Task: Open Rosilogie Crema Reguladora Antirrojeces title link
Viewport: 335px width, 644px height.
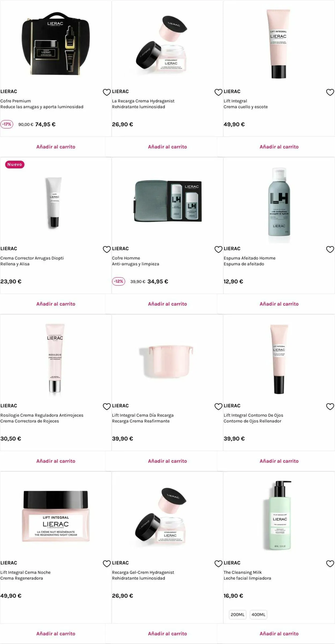Action: [42, 415]
